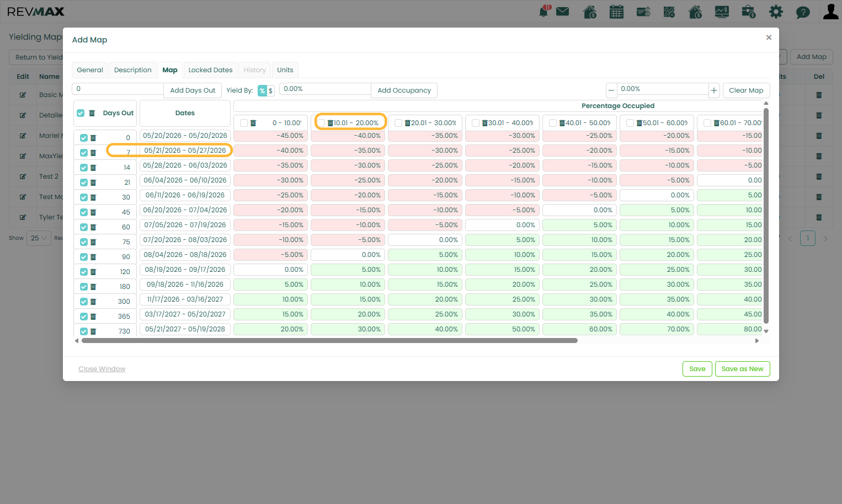Click the Add Occupancy button

404,90
